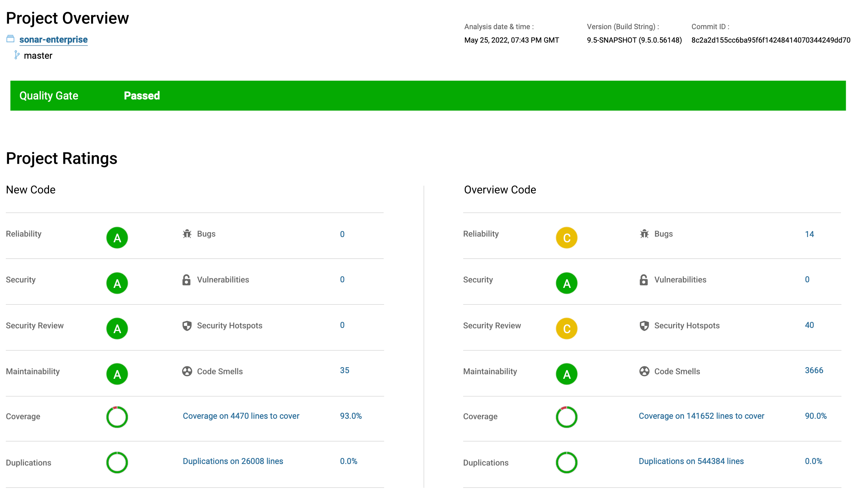Open Coverage on 4470 lines to cover

[241, 416]
